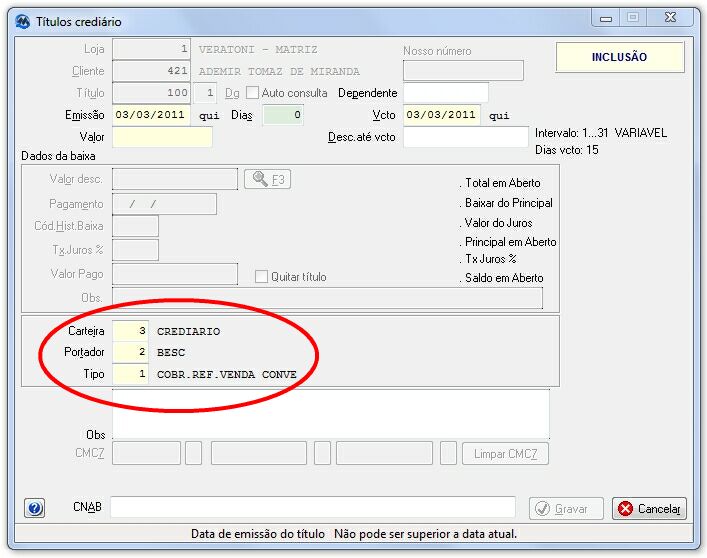Click the Portador code field

pos(130,352)
